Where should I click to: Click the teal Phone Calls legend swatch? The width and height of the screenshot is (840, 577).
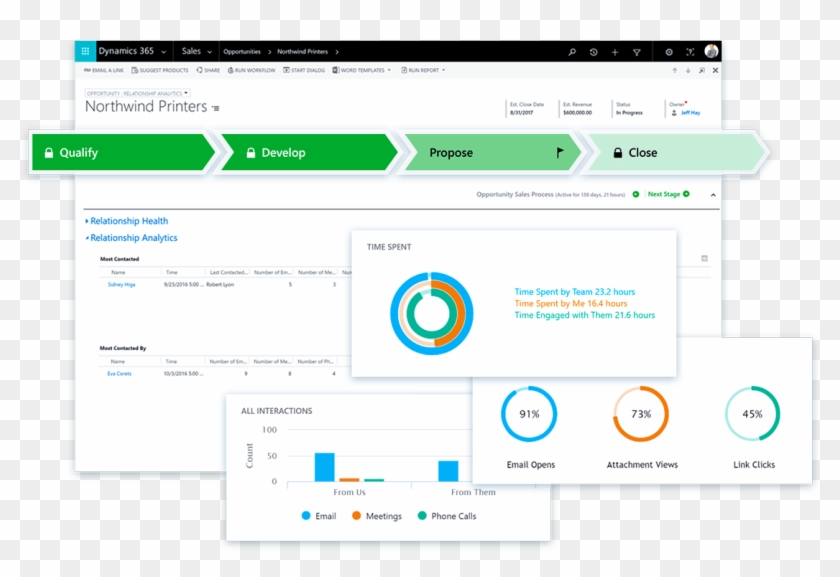(x=422, y=516)
